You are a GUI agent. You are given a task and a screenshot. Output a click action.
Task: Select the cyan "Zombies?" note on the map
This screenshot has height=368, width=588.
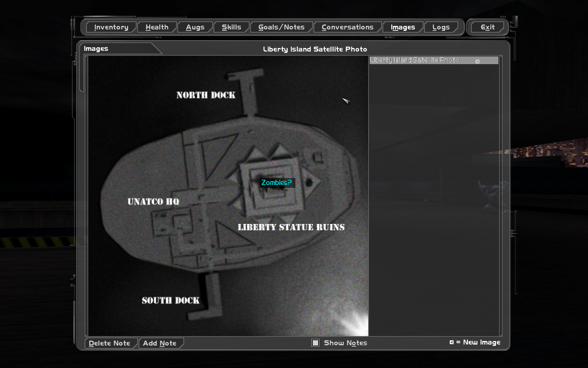[276, 183]
